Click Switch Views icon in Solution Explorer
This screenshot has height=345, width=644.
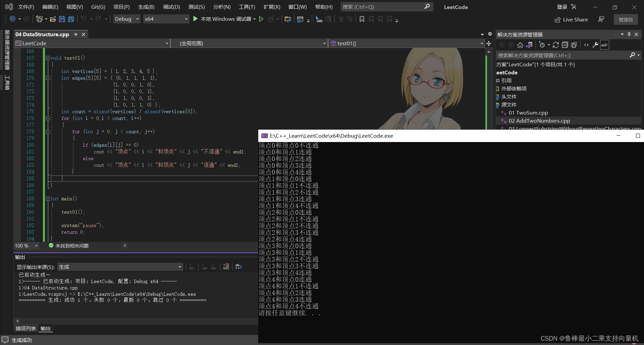[x=529, y=45]
